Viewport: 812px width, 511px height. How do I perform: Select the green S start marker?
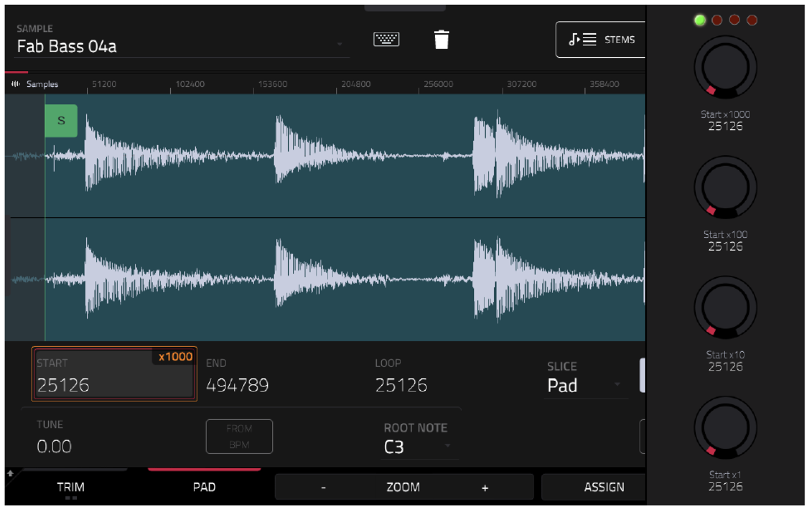pyautogui.click(x=61, y=120)
